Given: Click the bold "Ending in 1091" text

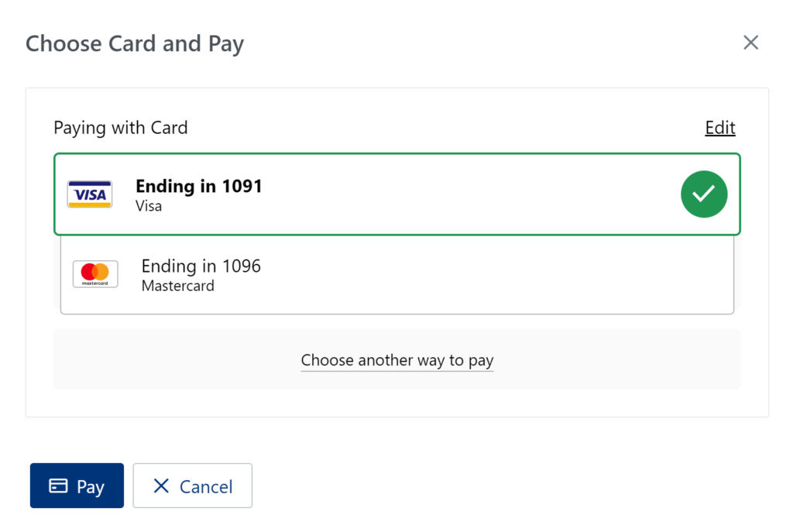Looking at the screenshot, I should (x=199, y=186).
